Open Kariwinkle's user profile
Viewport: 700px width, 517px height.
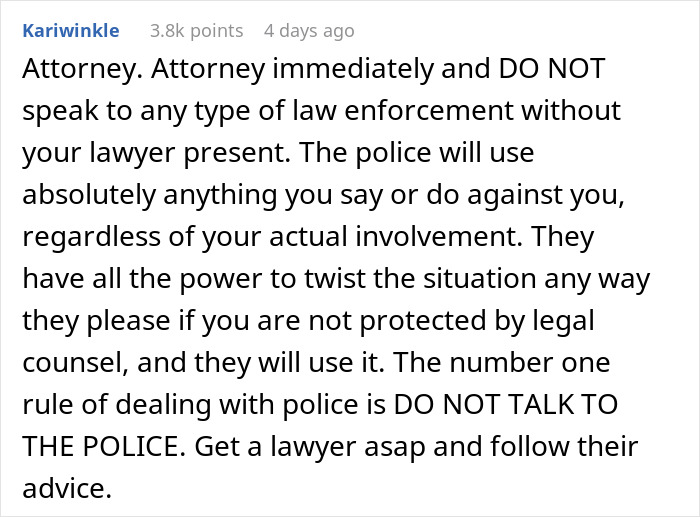point(71,31)
